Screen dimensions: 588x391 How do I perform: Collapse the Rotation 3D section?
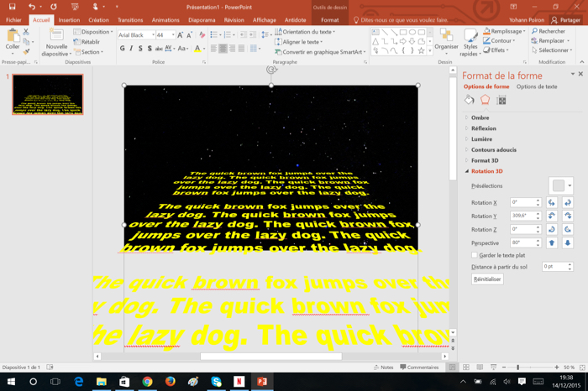pyautogui.click(x=486, y=171)
